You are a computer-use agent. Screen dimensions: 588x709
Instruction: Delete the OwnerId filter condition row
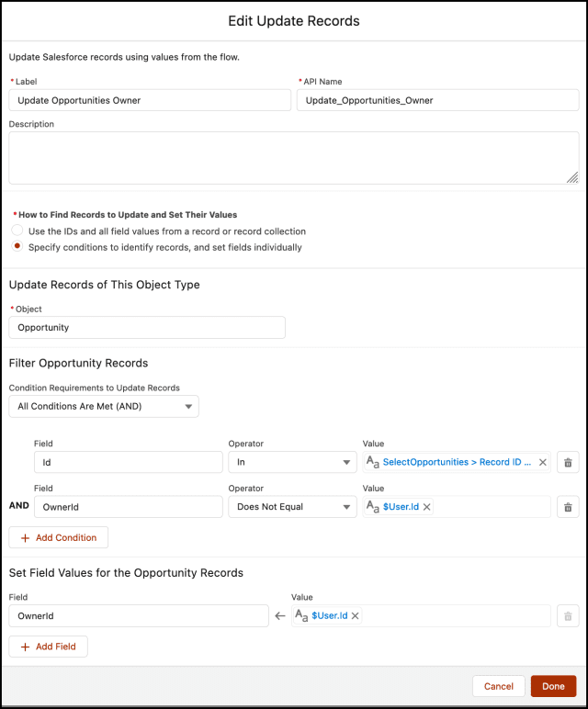coord(568,507)
